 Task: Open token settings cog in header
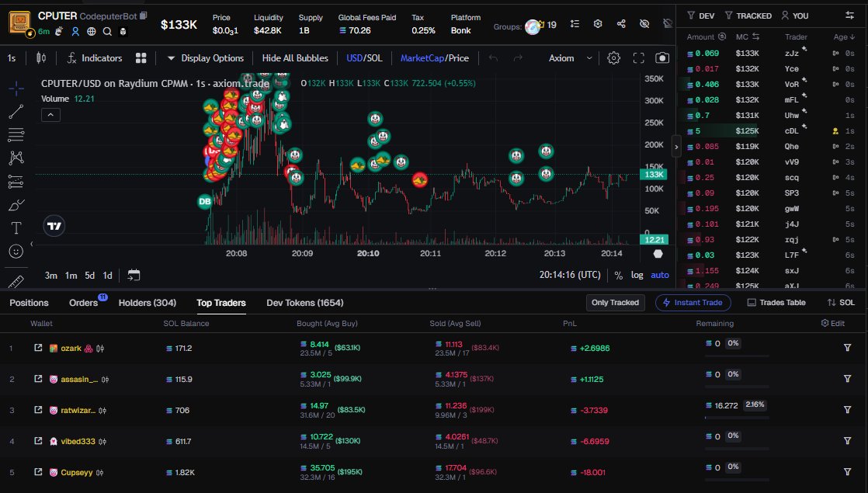(x=598, y=24)
